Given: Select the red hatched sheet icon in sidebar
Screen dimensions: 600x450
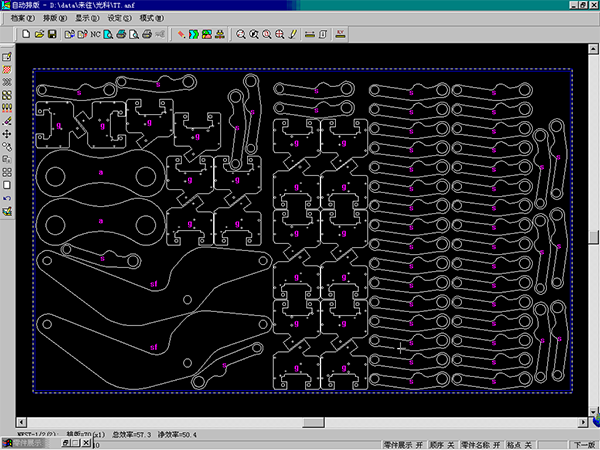Looking at the screenshot, I should pos(7,68).
